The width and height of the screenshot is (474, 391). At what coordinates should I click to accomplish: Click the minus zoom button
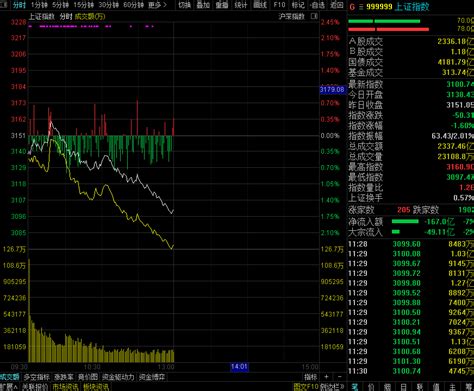click(339, 377)
